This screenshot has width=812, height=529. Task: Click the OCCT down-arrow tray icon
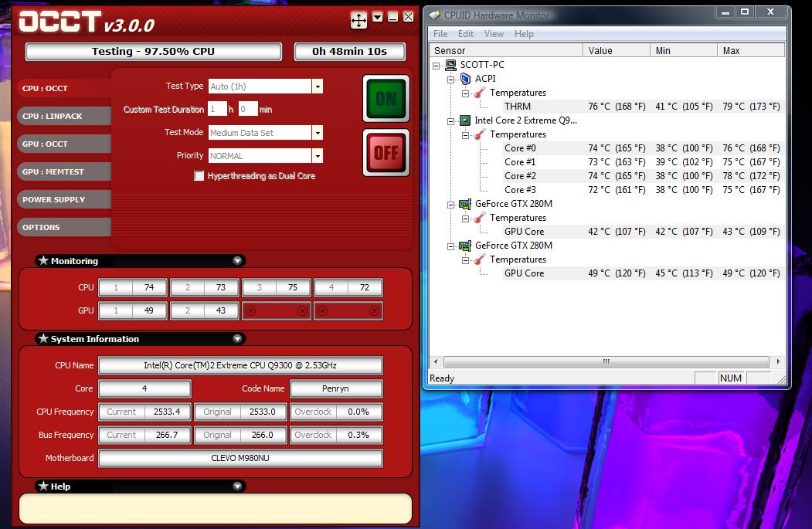tap(378, 17)
